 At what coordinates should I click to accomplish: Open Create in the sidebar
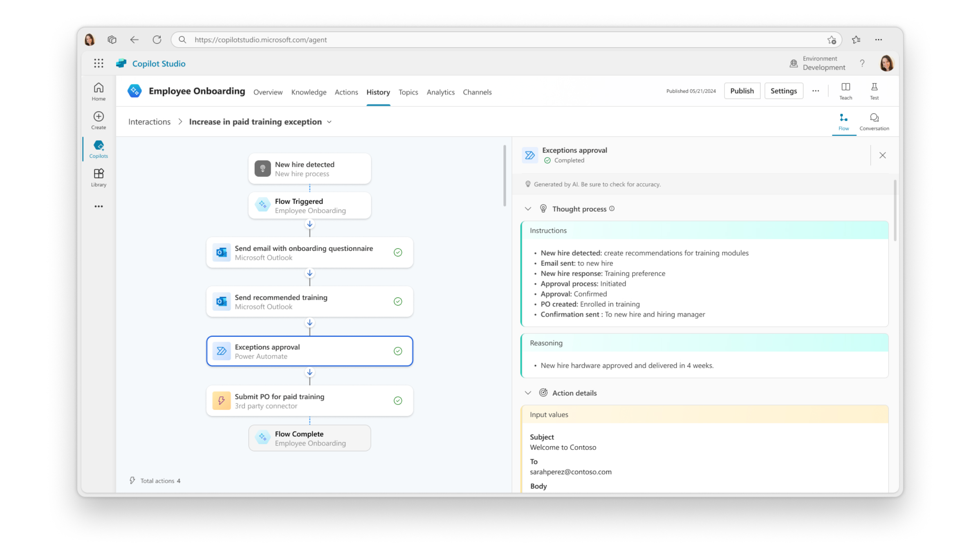(x=99, y=120)
